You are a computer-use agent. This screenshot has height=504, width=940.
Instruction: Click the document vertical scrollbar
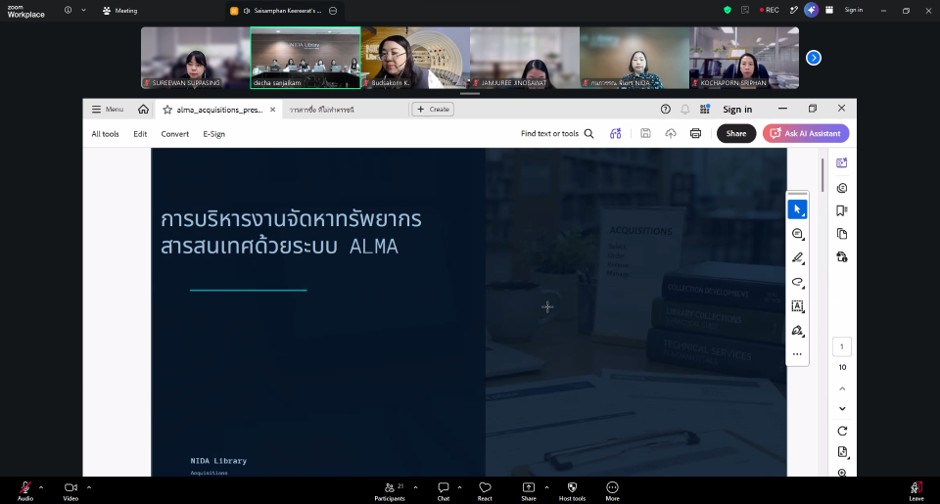(822, 175)
